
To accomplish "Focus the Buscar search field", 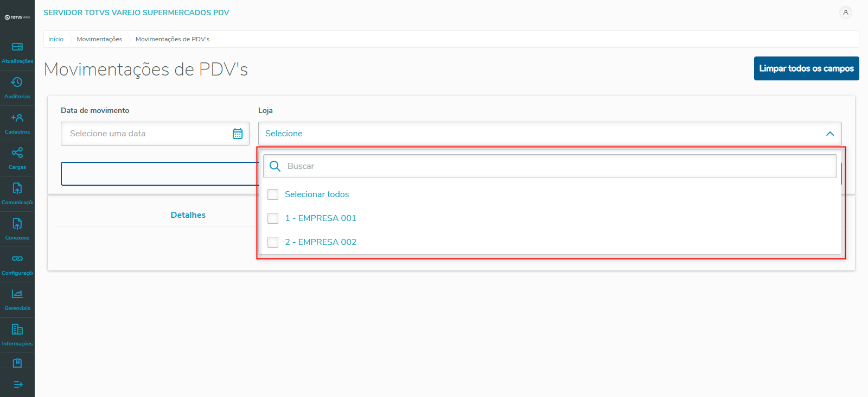I will click(559, 166).
